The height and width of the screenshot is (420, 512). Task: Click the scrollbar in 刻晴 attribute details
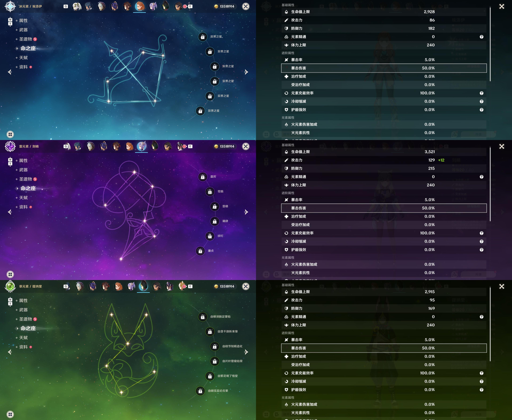(490, 184)
